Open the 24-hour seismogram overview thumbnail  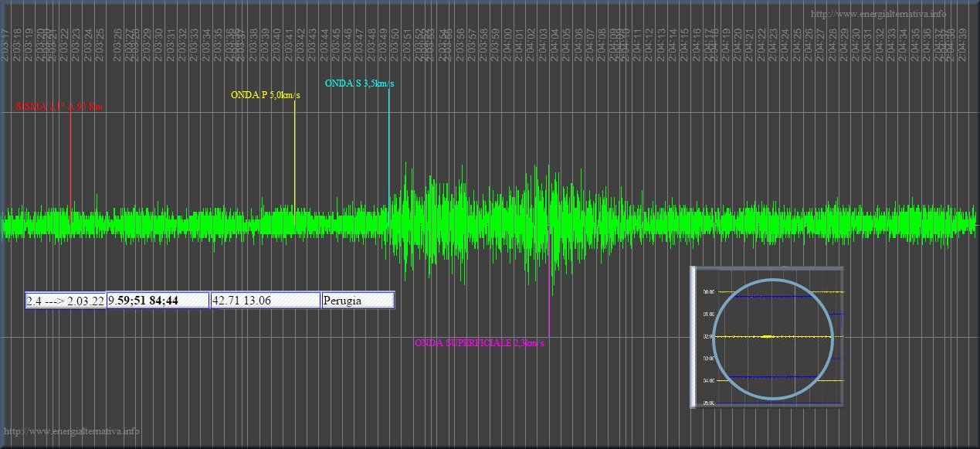pyautogui.click(x=767, y=337)
